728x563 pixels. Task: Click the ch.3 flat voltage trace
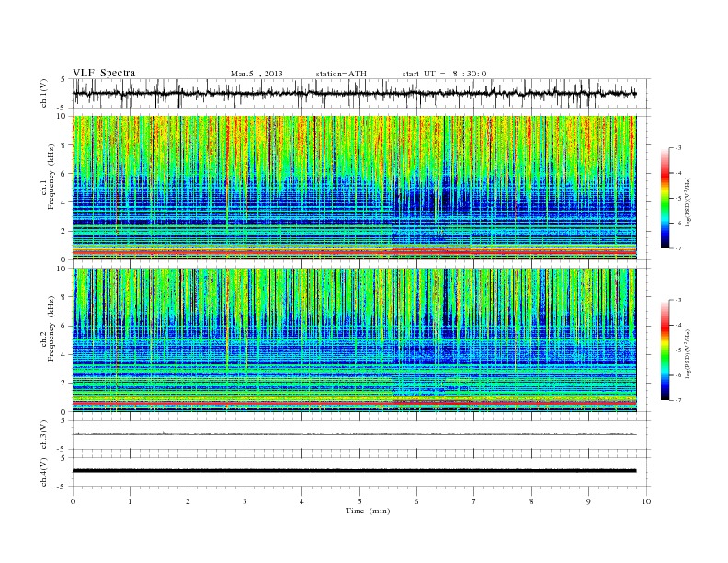[354, 434]
